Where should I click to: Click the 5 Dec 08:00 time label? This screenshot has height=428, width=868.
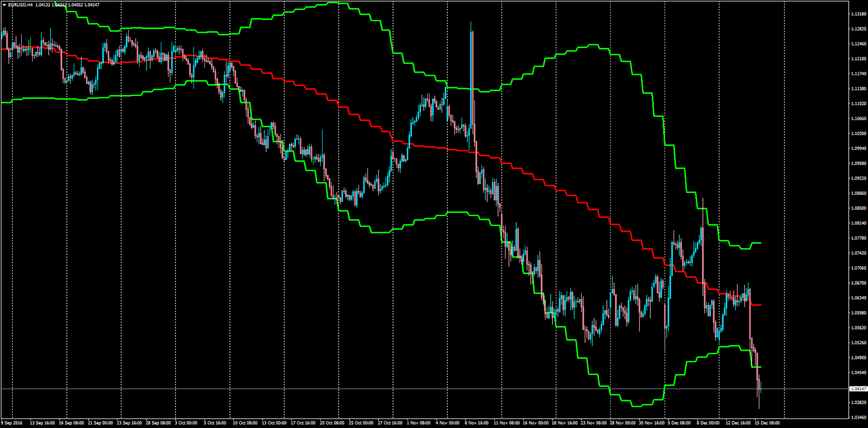pyautogui.click(x=679, y=423)
